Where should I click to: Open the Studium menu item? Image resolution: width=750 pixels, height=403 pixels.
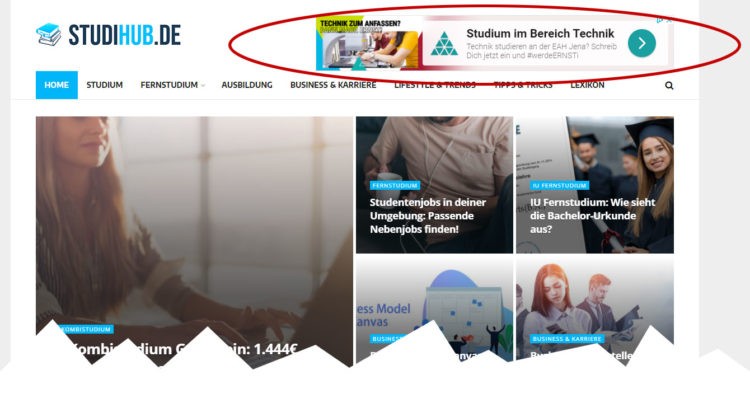(104, 85)
